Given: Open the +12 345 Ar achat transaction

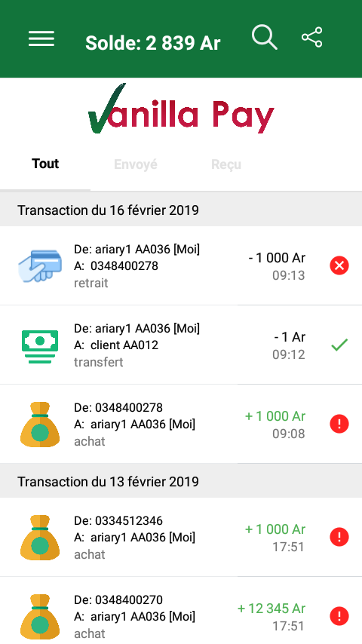Looking at the screenshot, I should [x=181, y=611].
